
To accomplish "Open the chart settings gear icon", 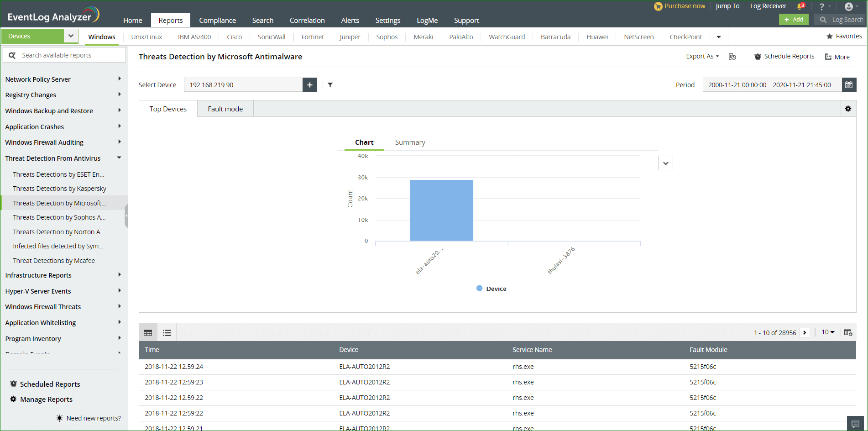I will click(x=848, y=109).
